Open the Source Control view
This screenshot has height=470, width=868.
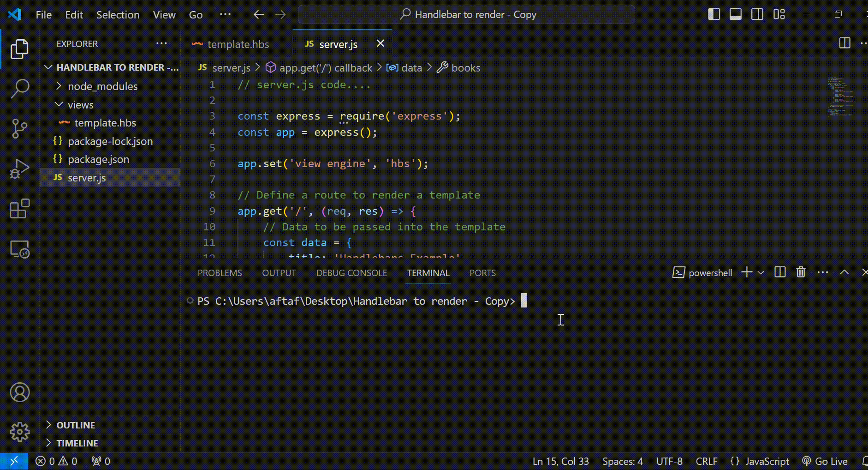pos(20,128)
